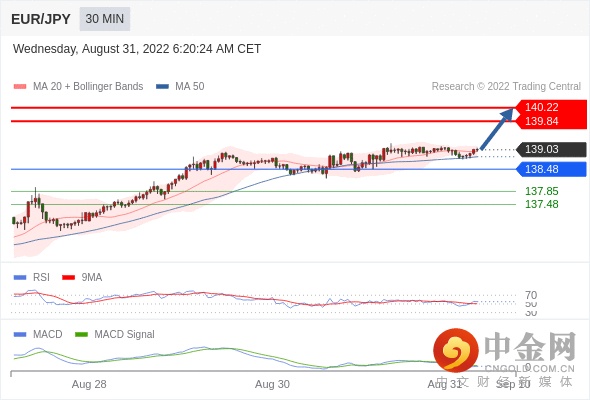Click the CNGOLD swirl logo icon
590x400 pixels.
point(456,350)
